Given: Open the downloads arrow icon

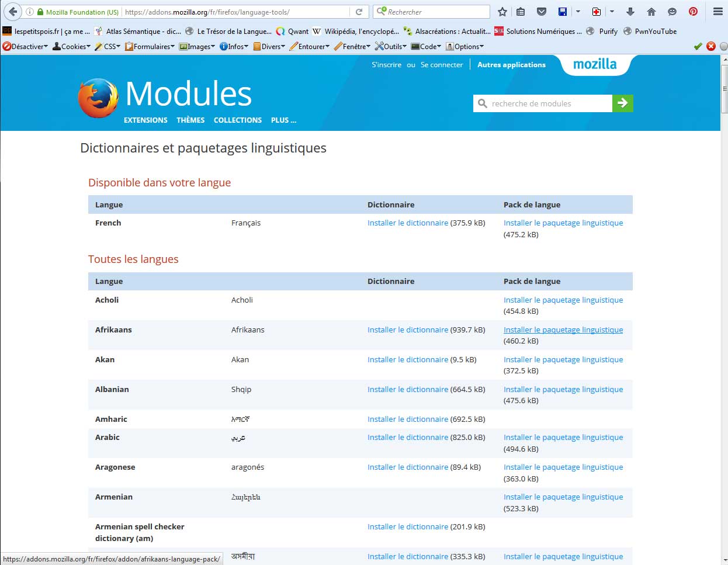Looking at the screenshot, I should (630, 12).
